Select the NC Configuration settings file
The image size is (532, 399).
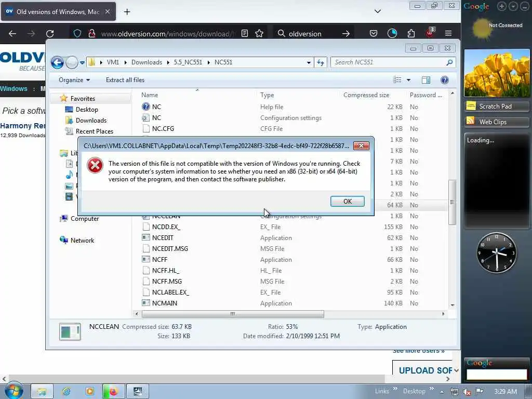(156, 118)
